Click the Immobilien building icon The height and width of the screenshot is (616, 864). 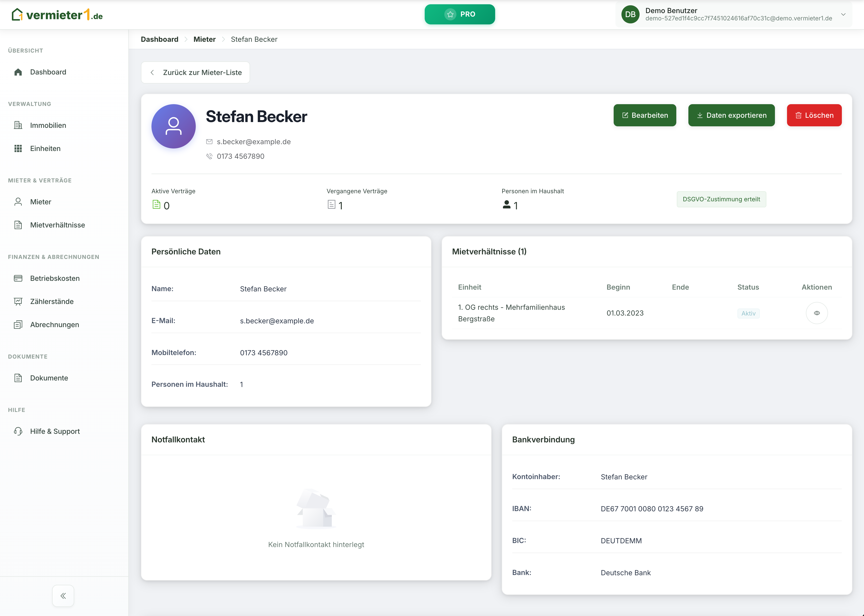coord(18,125)
